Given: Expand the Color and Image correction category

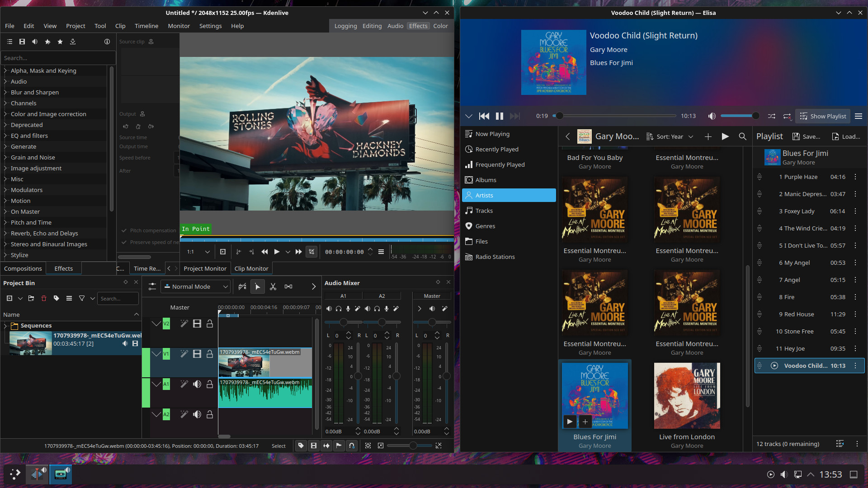Looking at the screenshot, I should click(5, 114).
